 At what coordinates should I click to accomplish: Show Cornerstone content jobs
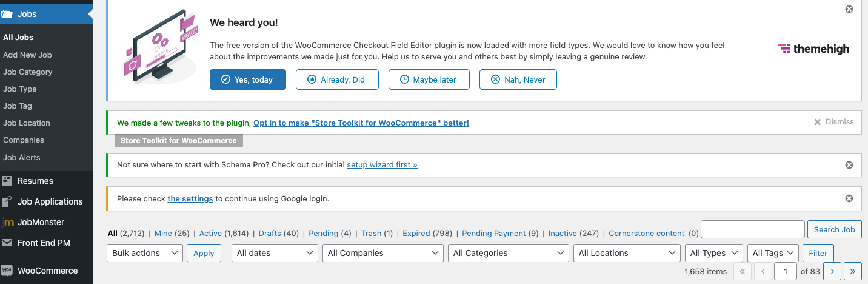click(646, 233)
